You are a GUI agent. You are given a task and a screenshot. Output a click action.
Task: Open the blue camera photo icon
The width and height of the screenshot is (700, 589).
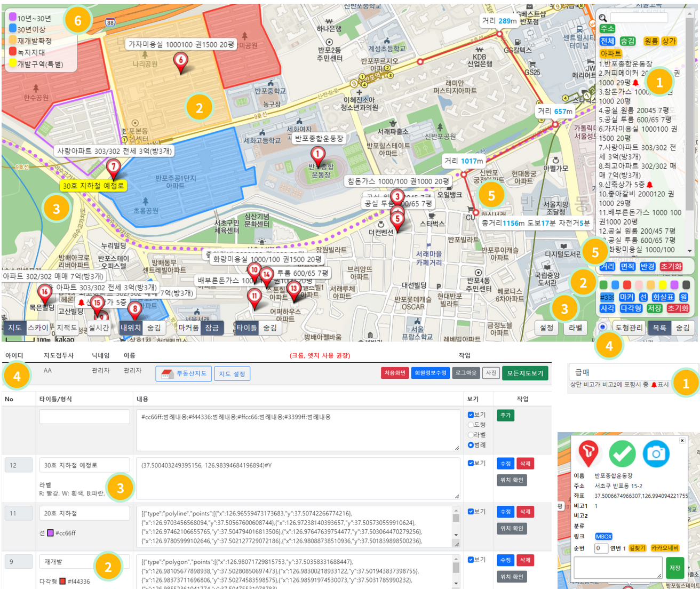656,453
